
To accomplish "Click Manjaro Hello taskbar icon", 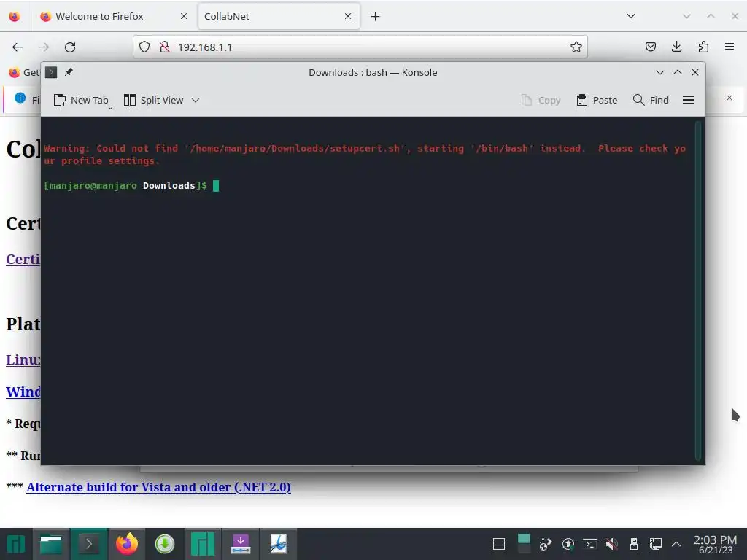I will (x=203, y=544).
